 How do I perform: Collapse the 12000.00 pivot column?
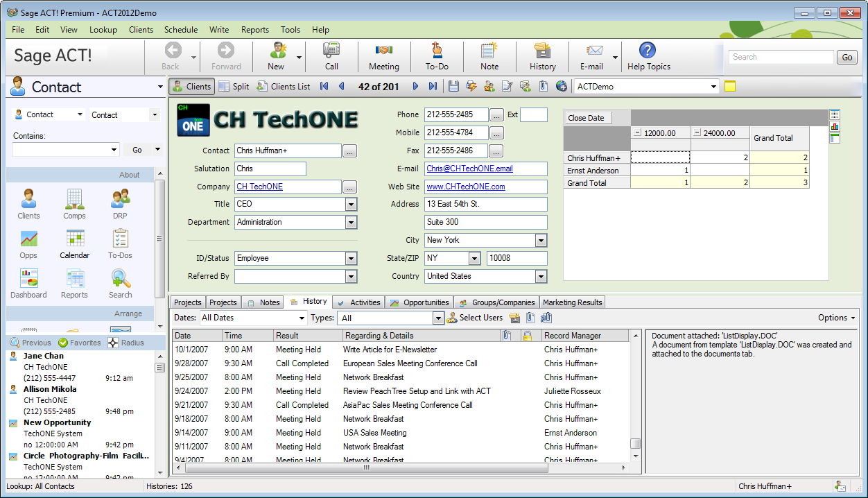(x=638, y=133)
